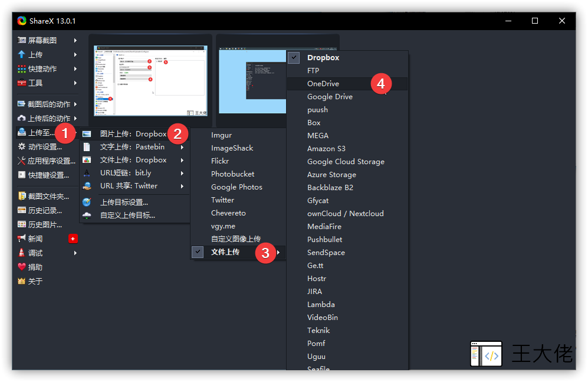Click the news (新闻) megaphone icon
The image size is (588, 382).
22,239
